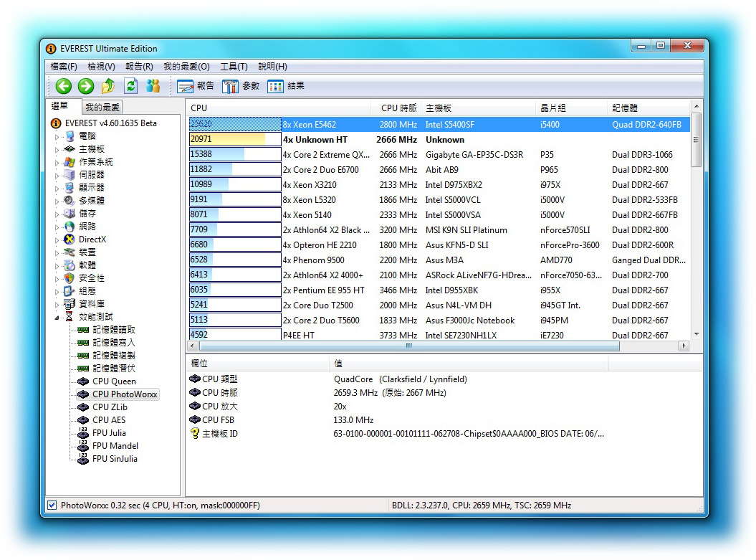
Task: Click the 組態 configuration icon in the tree
Action: pos(70,291)
